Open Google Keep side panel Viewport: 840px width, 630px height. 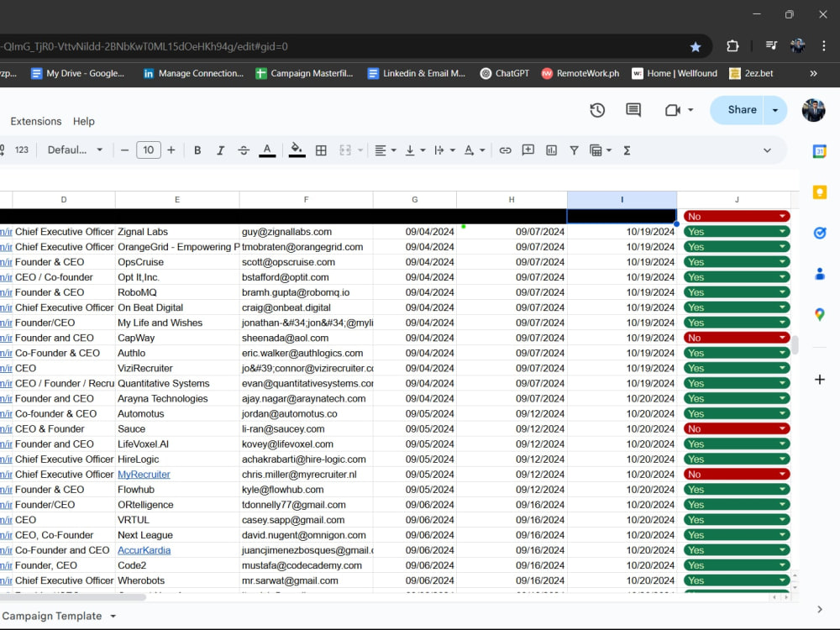820,192
